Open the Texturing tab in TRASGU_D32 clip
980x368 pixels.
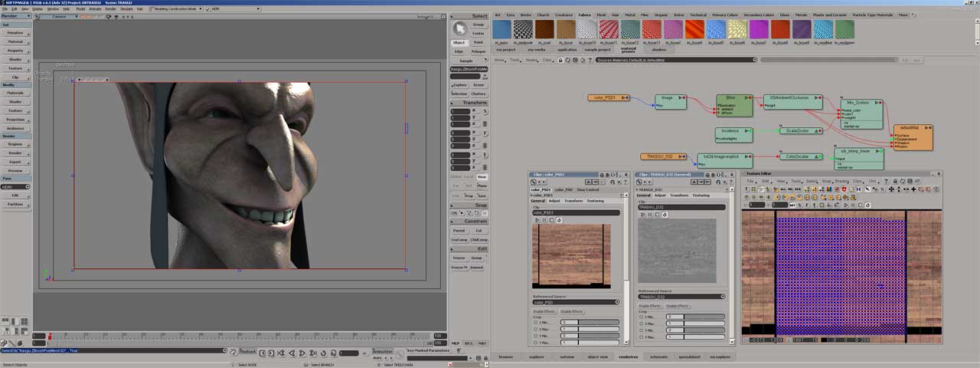click(701, 195)
